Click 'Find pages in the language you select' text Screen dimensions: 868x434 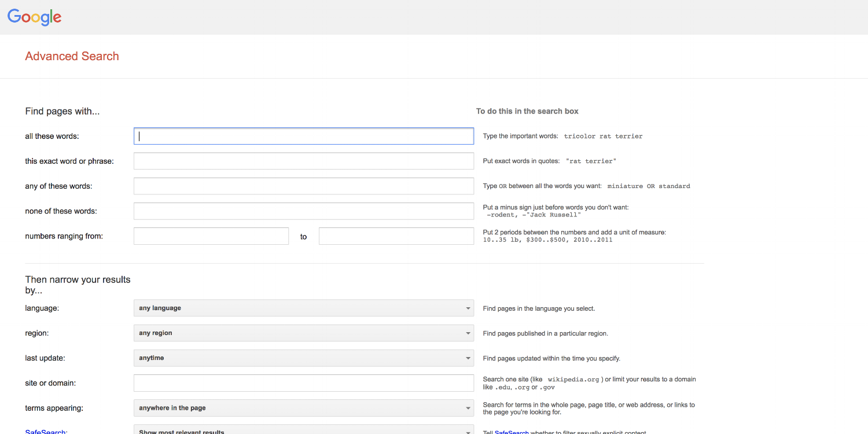[539, 308]
